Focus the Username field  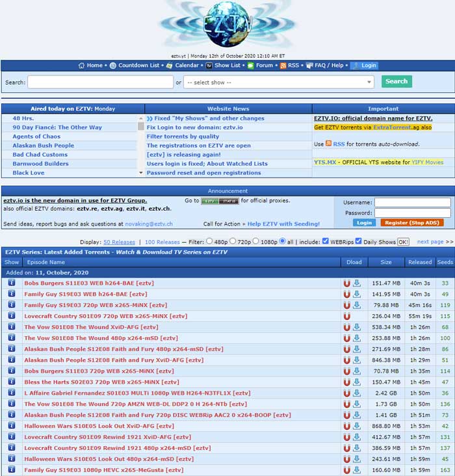(413, 202)
